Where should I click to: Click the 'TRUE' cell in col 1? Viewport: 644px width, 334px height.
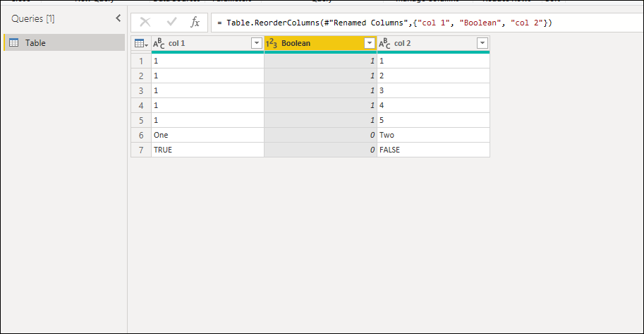pyautogui.click(x=208, y=150)
